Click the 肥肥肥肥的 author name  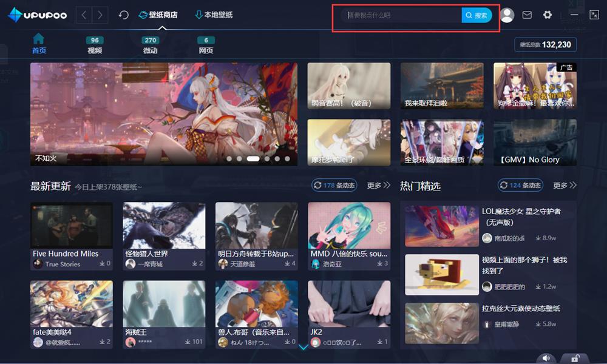pyautogui.click(x=510, y=286)
